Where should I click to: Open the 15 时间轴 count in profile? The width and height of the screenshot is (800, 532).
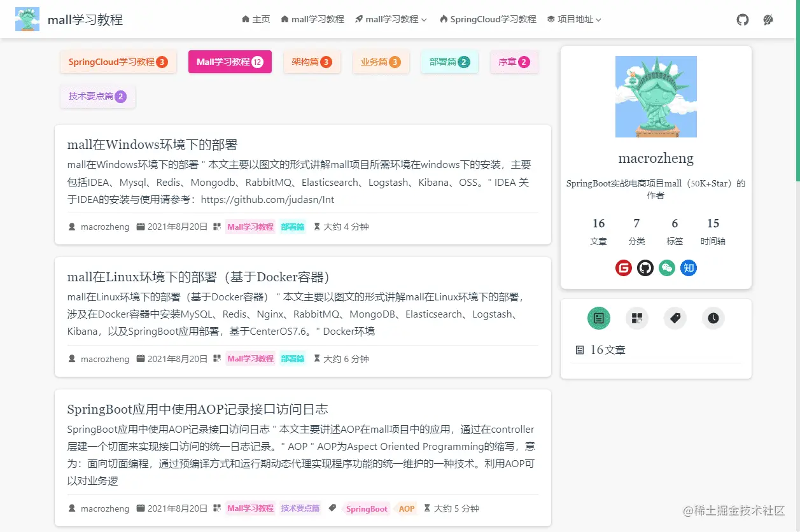coord(713,232)
